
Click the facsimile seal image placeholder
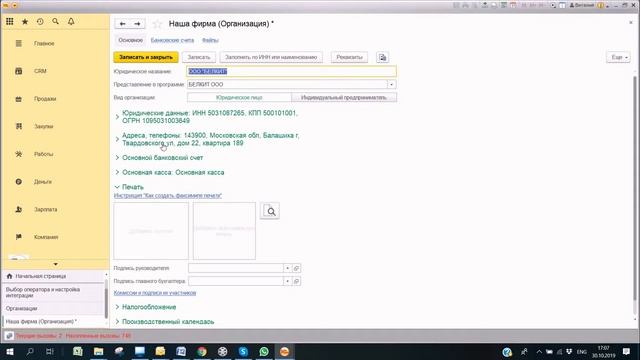click(x=224, y=231)
